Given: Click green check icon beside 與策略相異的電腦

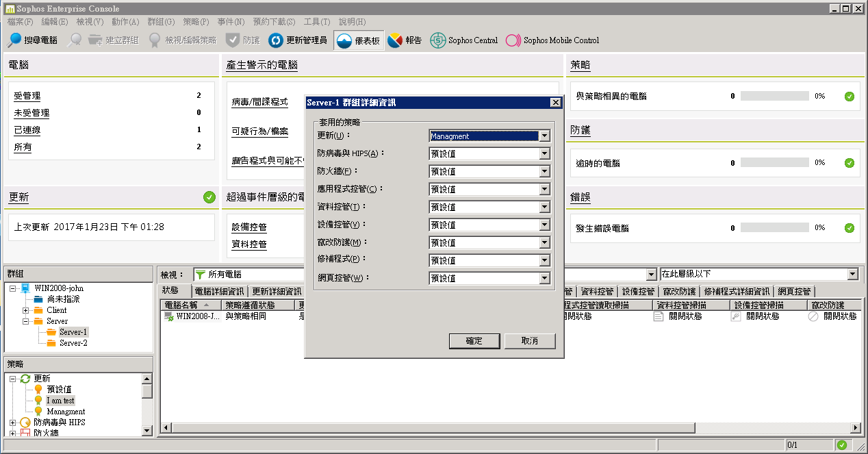Looking at the screenshot, I should coord(850,97).
